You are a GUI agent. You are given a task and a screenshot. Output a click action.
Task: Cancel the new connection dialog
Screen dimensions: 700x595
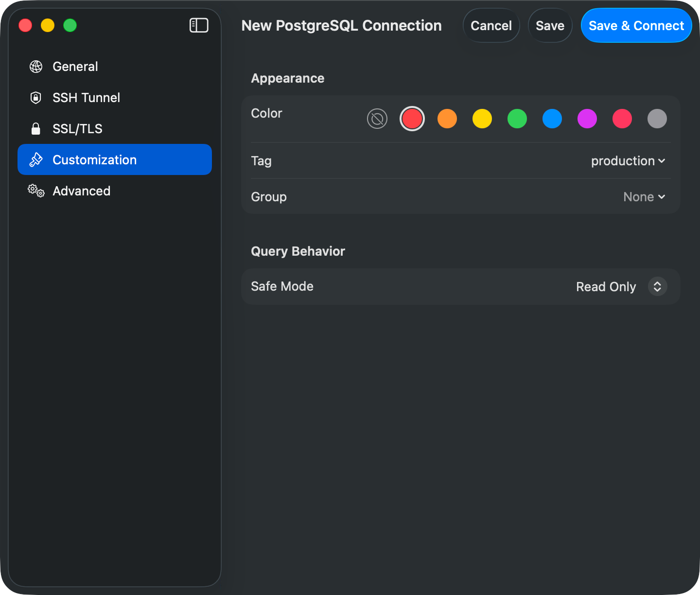point(491,25)
